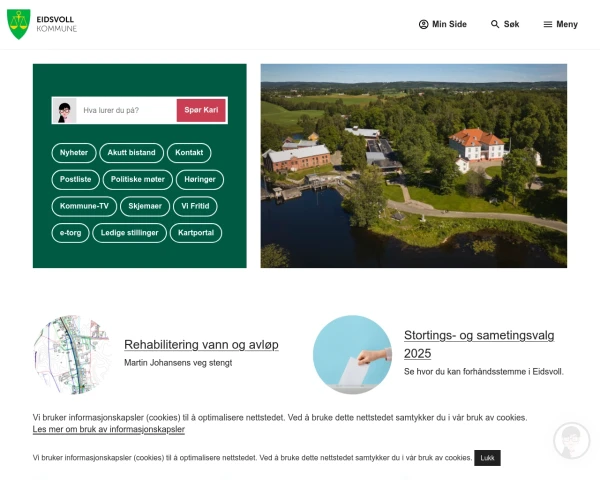Viewport: 600px width, 480px height.
Task: Focus the 'Hva lurer du på?' input field
Action: 126,110
